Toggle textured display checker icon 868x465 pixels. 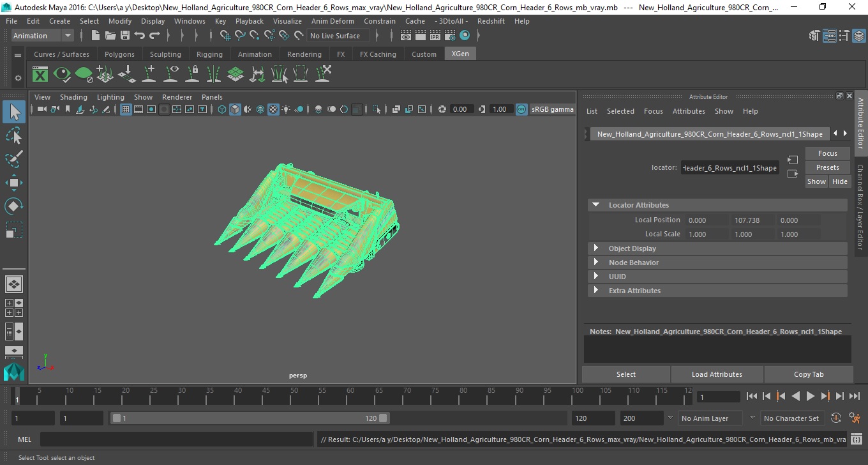(x=273, y=109)
